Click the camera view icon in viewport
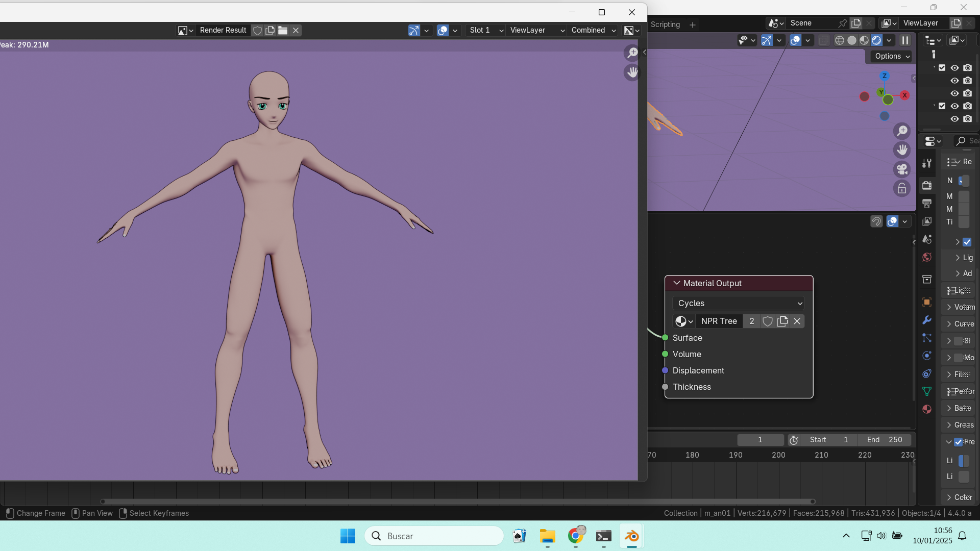 [902, 169]
